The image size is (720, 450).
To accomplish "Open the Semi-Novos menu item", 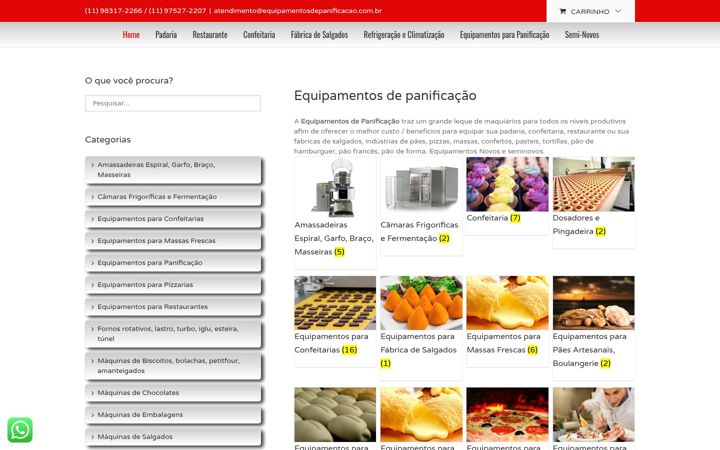I will coord(582,34).
